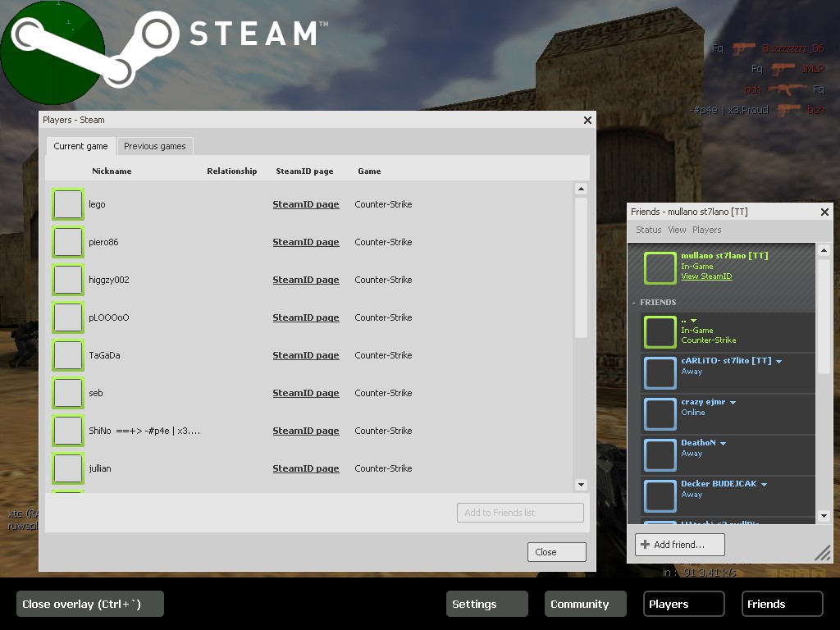Screen dimensions: 840x630
Task: Click View SteamID link in Friends window
Action: pyautogui.click(x=706, y=276)
